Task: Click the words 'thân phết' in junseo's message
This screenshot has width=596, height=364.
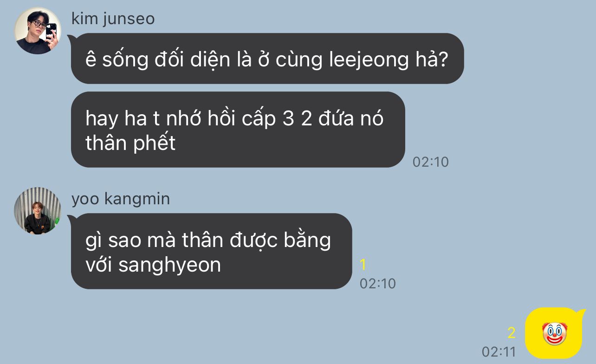Action: pos(130,143)
